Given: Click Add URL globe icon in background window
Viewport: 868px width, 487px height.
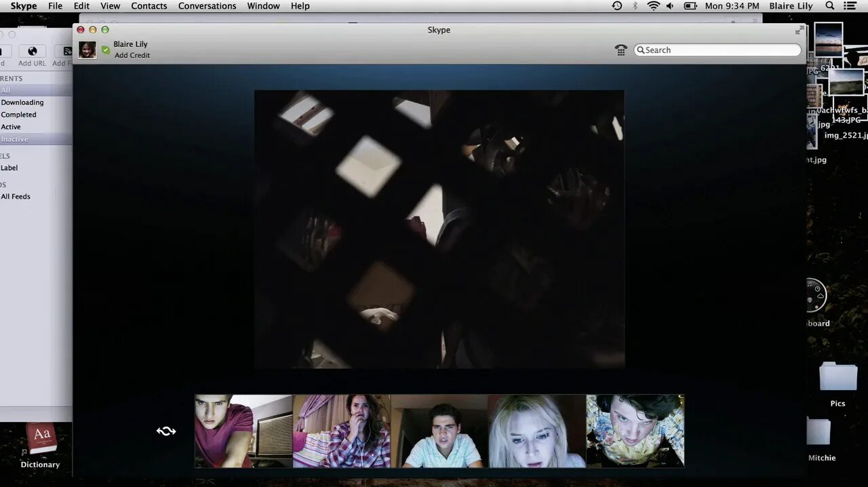Looking at the screenshot, I should (32, 52).
